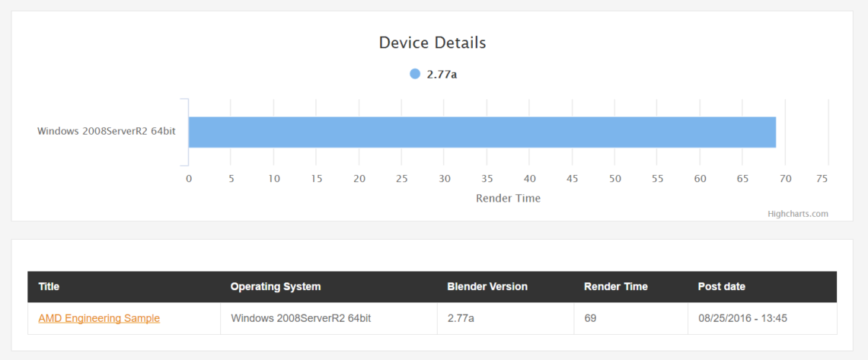The image size is (868, 360).
Task: Select the Windows 2008ServerR2 64bit axis label
Action: [107, 132]
